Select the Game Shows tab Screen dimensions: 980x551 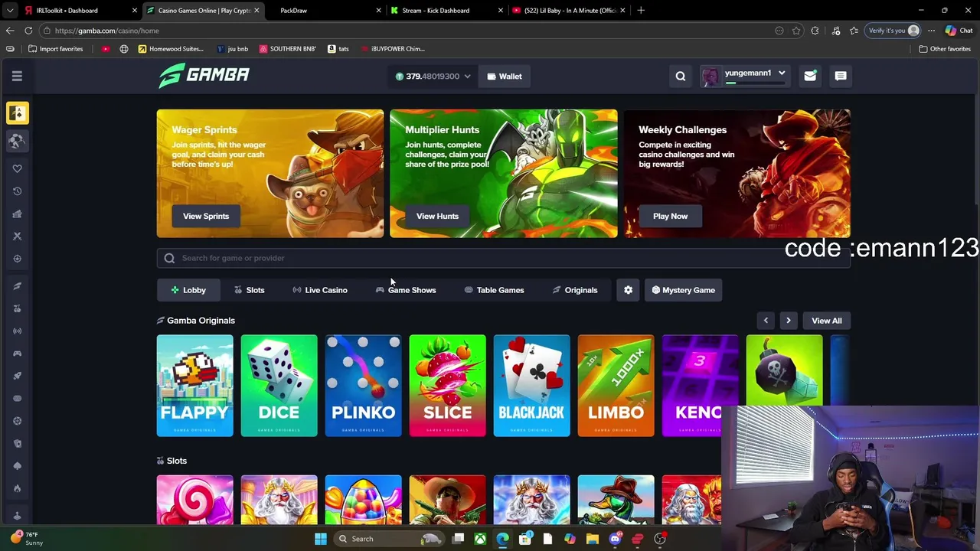(x=406, y=290)
